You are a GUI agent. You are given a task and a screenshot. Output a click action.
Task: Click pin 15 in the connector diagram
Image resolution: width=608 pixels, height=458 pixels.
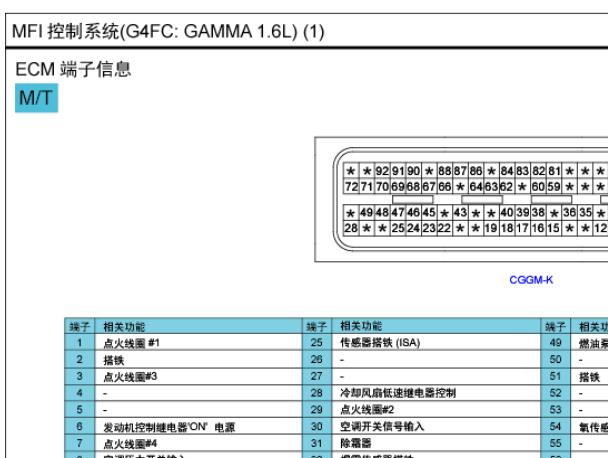(x=554, y=228)
